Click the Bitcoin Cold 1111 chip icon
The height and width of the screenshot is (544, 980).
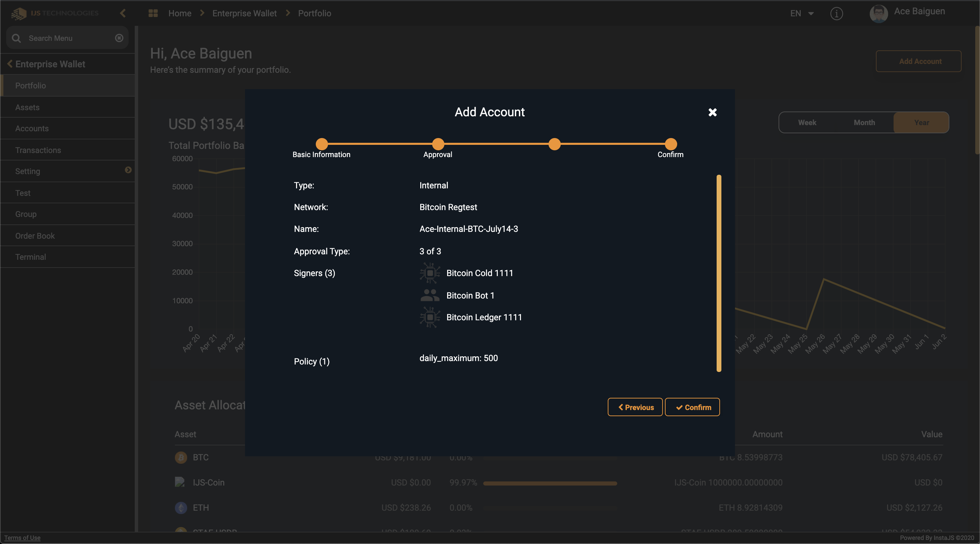coord(430,273)
